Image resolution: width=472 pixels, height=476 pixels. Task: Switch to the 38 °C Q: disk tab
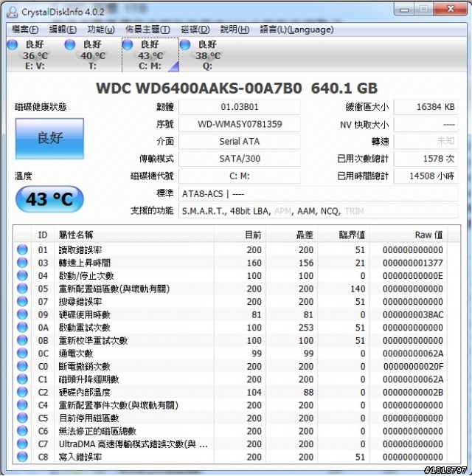pyautogui.click(x=208, y=55)
